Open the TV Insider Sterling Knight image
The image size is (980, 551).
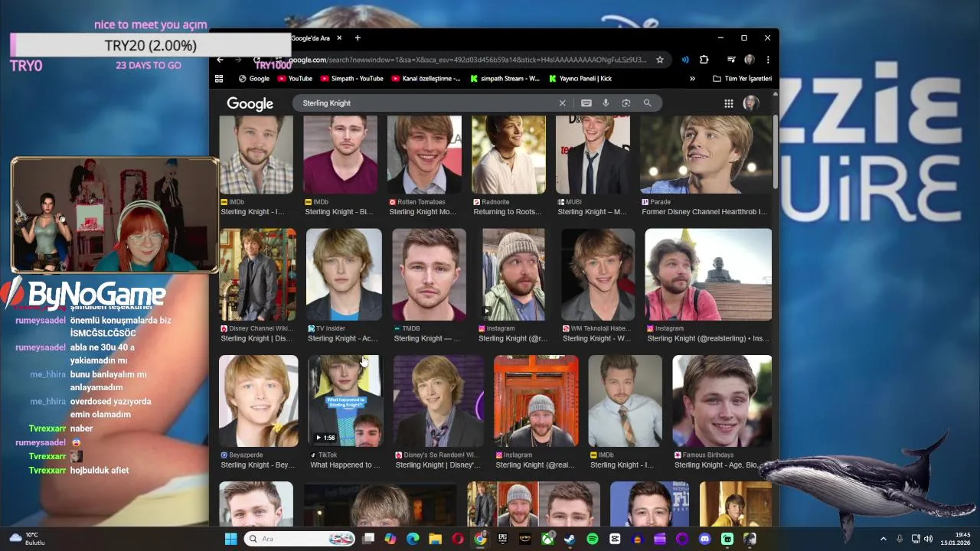point(344,275)
